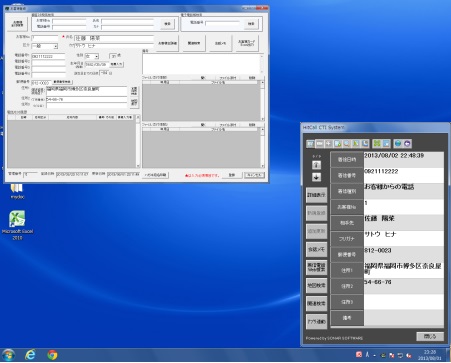Click 詳細表示 button in HitCall panel
The width and height of the screenshot is (451, 363).
coord(316,195)
